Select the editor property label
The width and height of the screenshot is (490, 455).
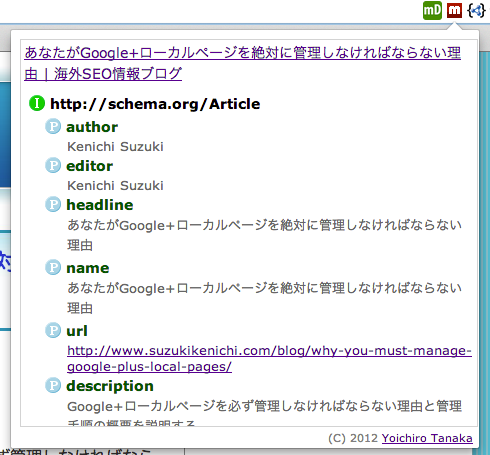point(89,166)
